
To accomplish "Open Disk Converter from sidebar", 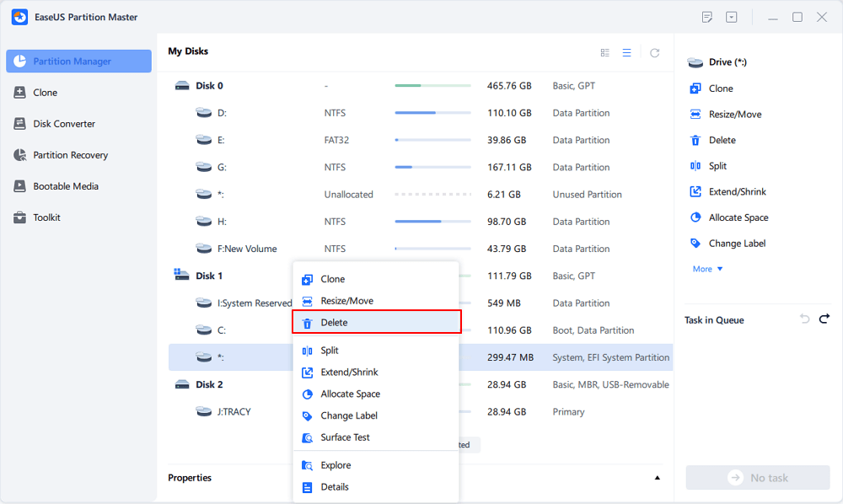I will click(x=63, y=124).
